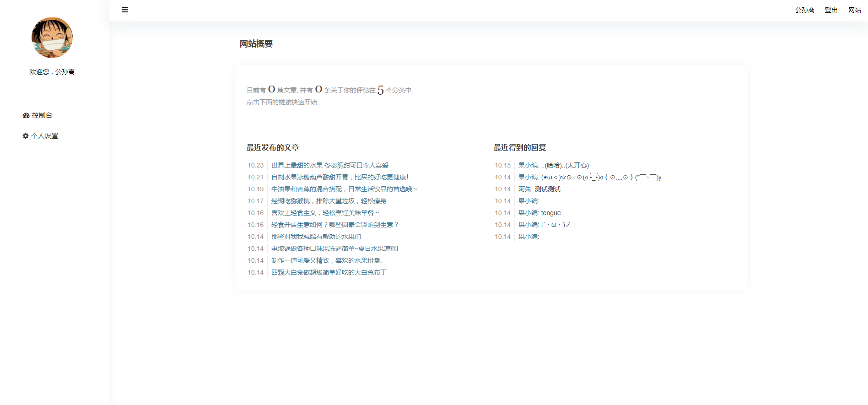Screen dimensions: 868x405
Task: Open 阿朱 commenter link
Action: (x=525, y=189)
